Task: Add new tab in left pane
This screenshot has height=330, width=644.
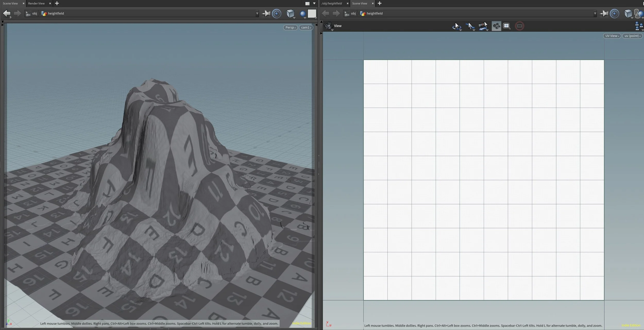Action: [57, 3]
